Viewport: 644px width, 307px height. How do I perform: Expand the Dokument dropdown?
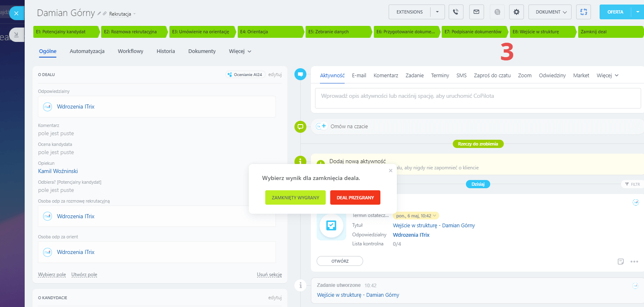pos(550,12)
